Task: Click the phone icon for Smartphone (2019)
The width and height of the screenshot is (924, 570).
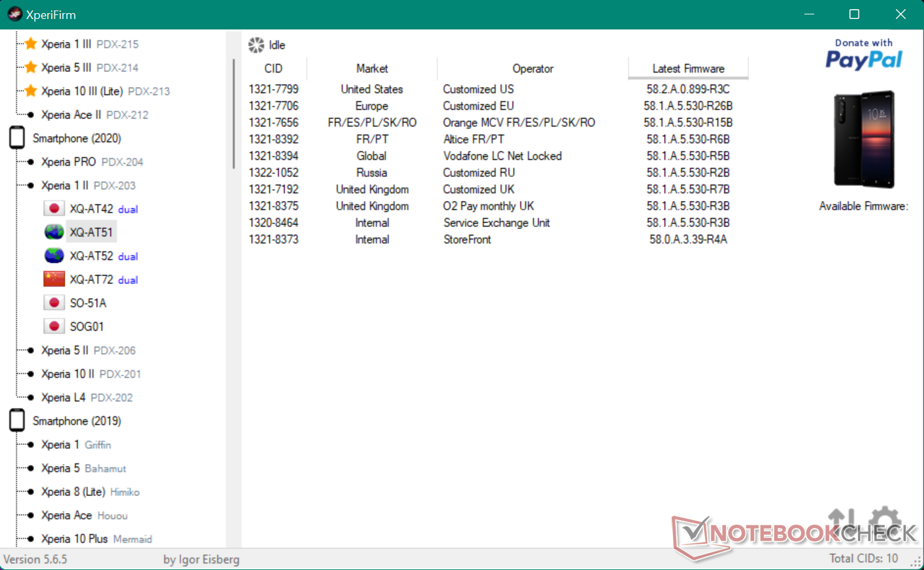Action: [x=17, y=421]
